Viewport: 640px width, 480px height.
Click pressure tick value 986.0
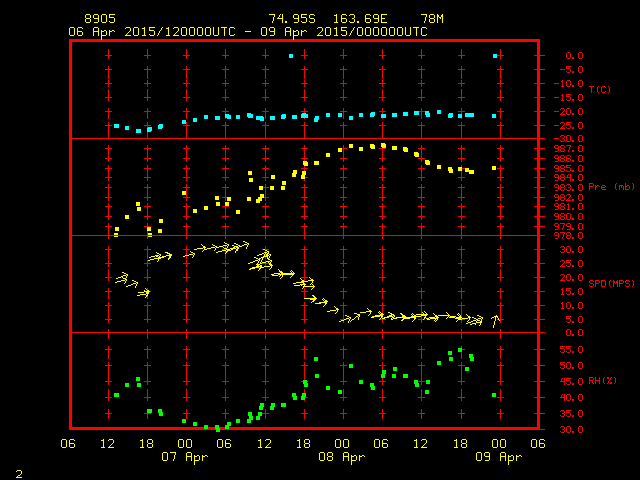pyautogui.click(x=569, y=158)
